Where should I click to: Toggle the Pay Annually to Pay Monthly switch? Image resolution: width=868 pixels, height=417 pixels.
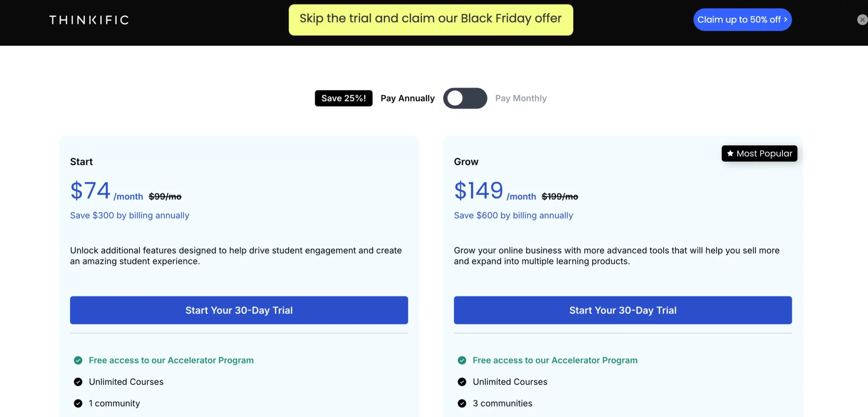coord(465,98)
